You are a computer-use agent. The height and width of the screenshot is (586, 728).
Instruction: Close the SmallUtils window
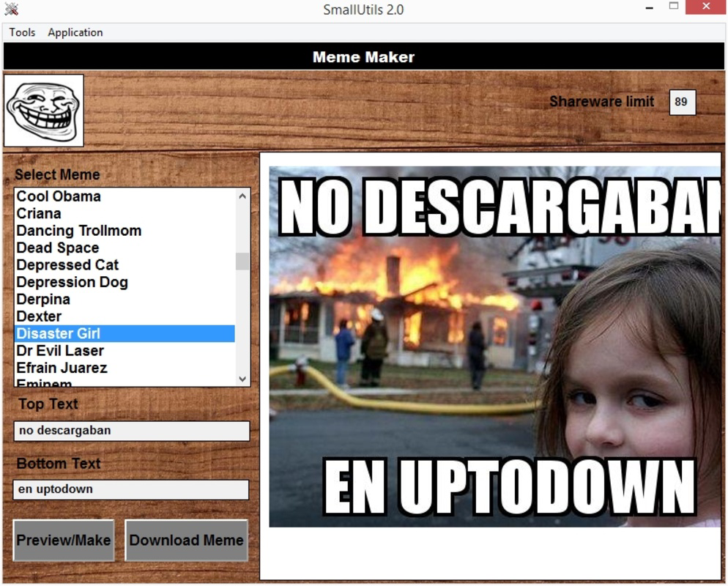[706, 7]
